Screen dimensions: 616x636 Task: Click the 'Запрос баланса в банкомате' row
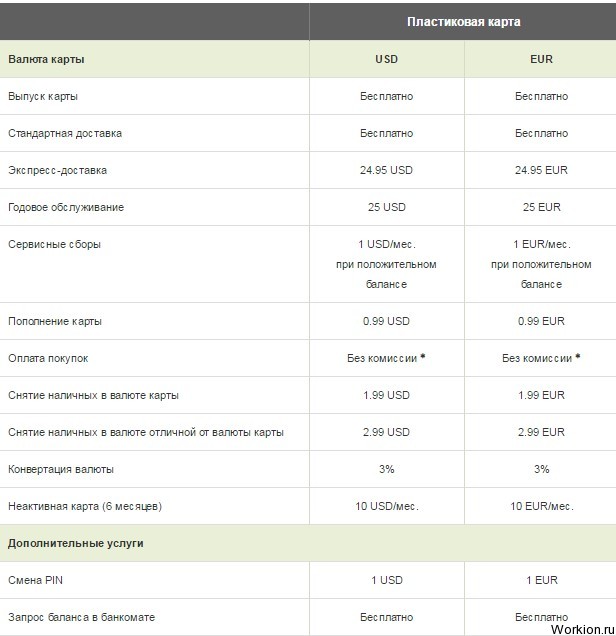[x=308, y=617]
